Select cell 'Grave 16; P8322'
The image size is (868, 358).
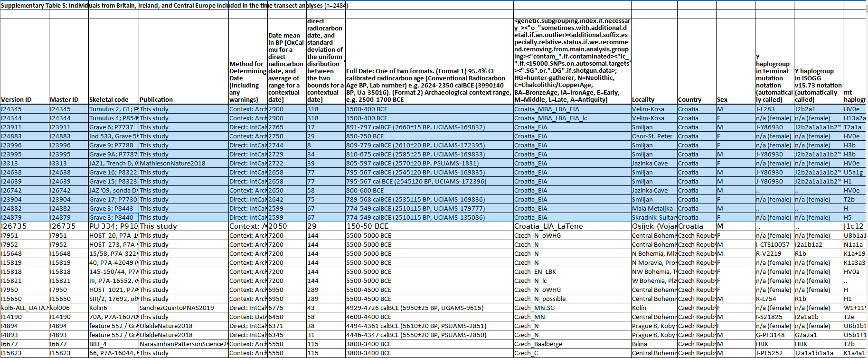click(113, 173)
